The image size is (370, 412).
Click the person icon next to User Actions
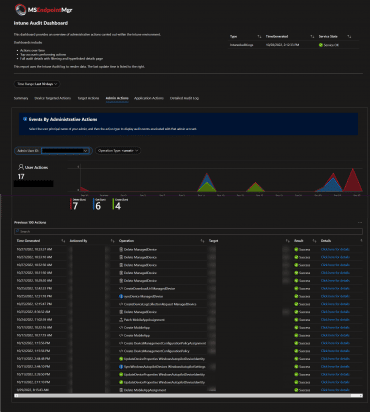click(x=21, y=167)
